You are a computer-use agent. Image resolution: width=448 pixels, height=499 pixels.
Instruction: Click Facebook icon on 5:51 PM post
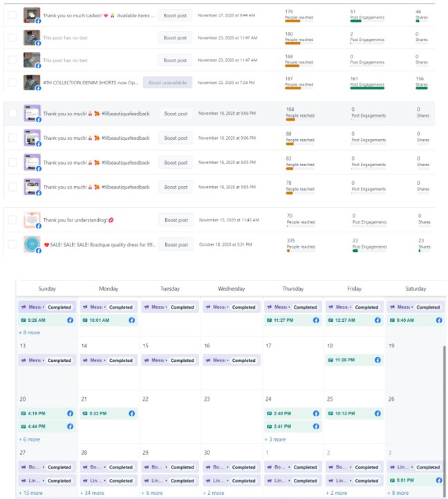point(439,480)
